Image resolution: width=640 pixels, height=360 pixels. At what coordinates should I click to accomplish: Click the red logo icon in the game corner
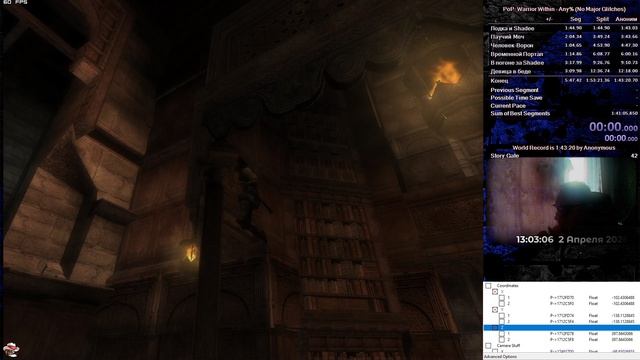pyautogui.click(x=11, y=350)
